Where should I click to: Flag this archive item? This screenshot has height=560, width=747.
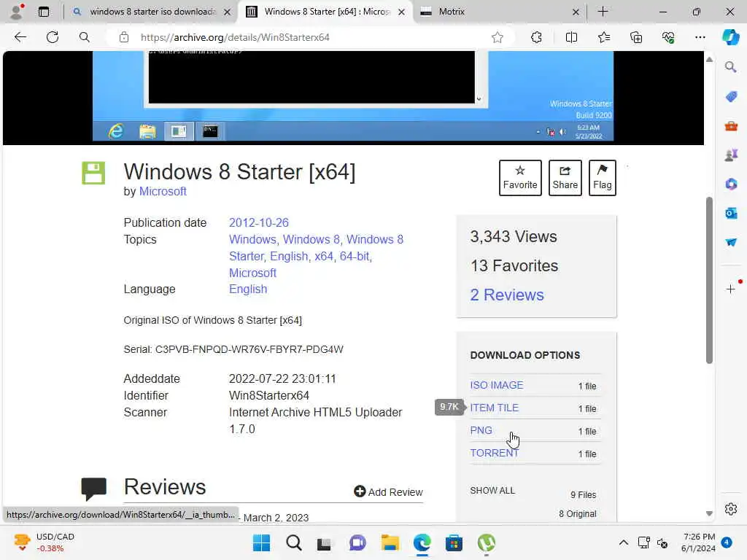click(x=602, y=178)
